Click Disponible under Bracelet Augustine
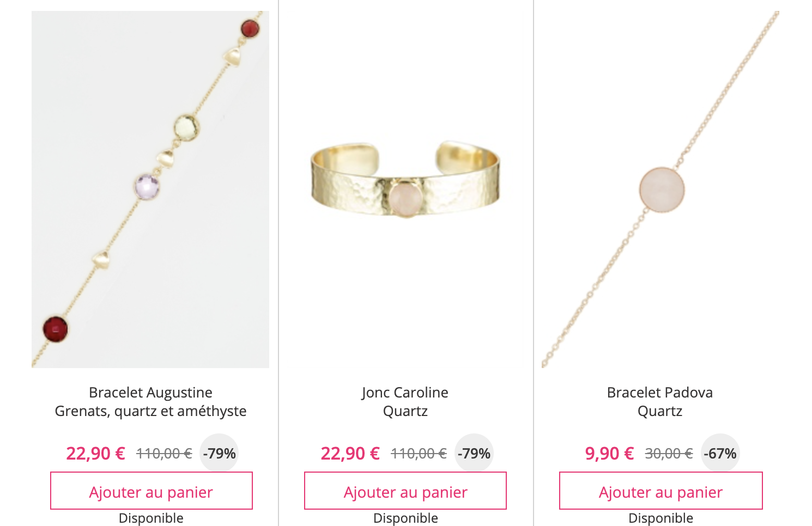This screenshot has height=526, width=812. click(151, 518)
